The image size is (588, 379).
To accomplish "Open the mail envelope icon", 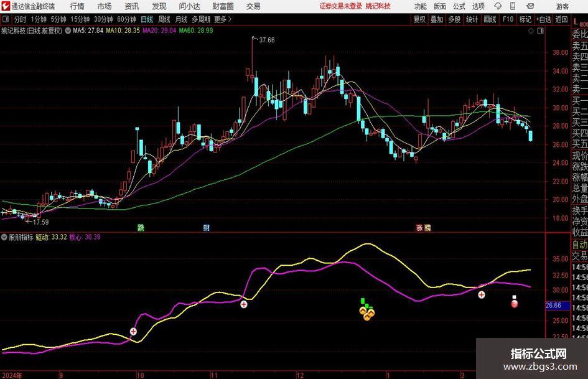I will (x=530, y=6).
